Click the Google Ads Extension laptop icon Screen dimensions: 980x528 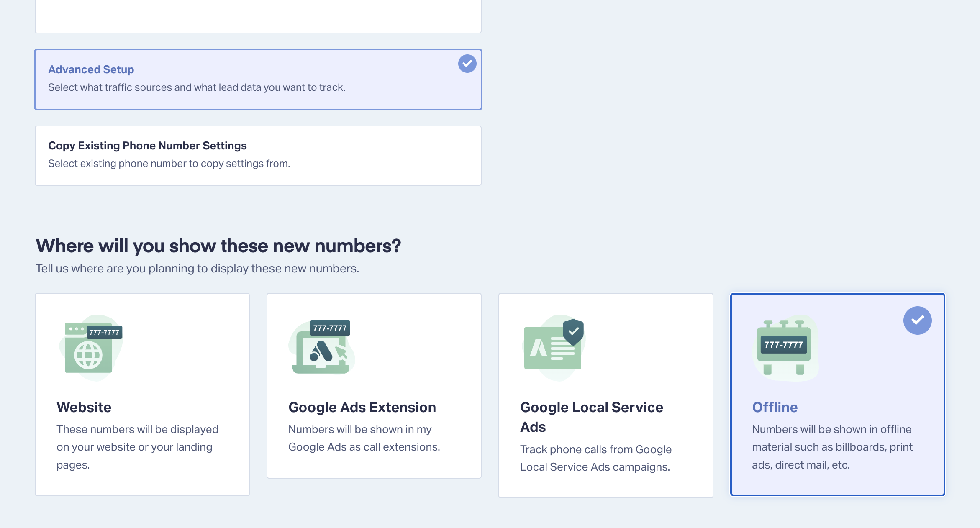tap(321, 348)
